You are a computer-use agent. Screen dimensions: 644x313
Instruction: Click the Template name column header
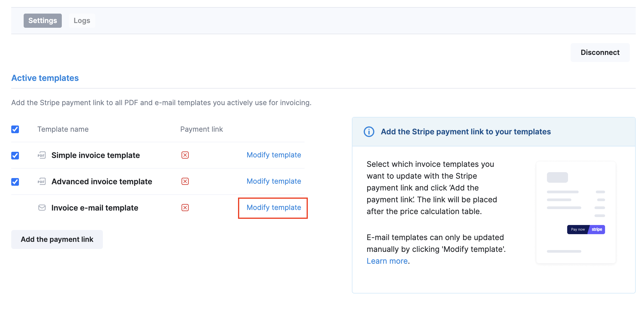63,129
